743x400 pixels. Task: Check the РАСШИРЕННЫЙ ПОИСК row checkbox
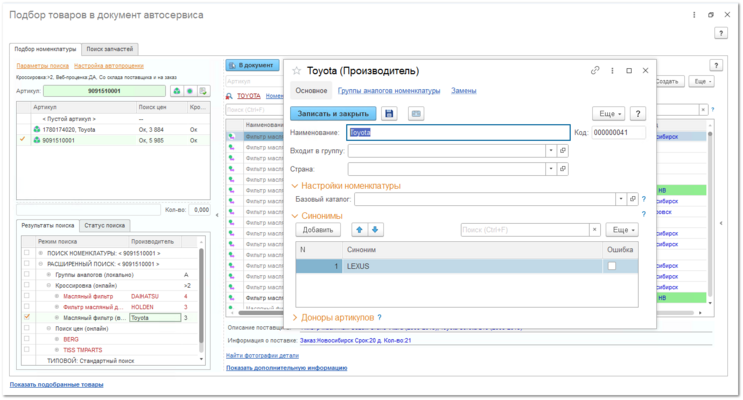pyautogui.click(x=27, y=264)
